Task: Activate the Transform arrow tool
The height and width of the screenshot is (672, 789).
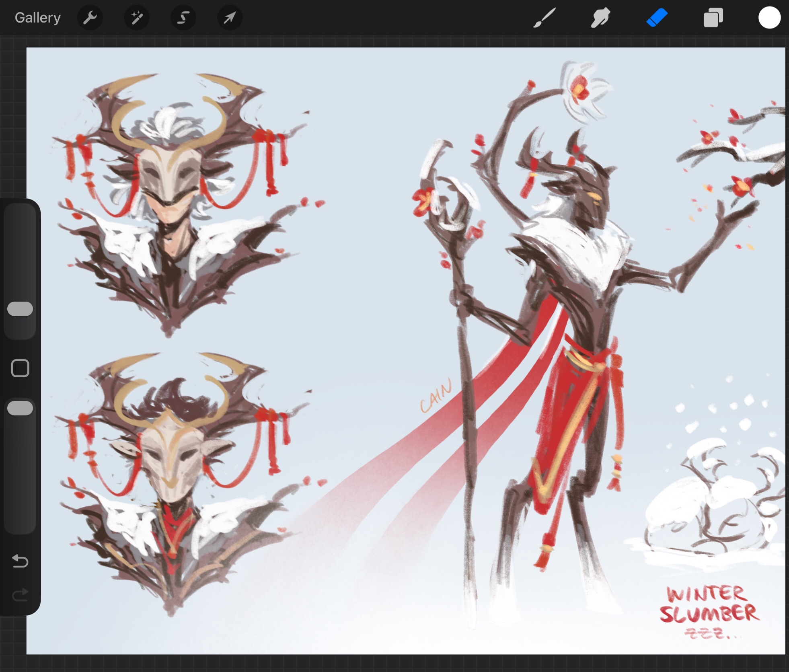Action: (230, 18)
